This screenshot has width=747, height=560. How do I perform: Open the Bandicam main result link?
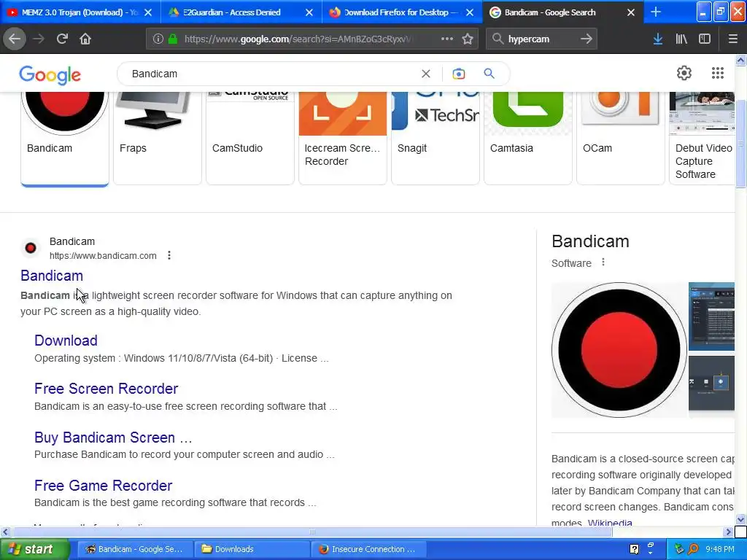click(x=52, y=276)
